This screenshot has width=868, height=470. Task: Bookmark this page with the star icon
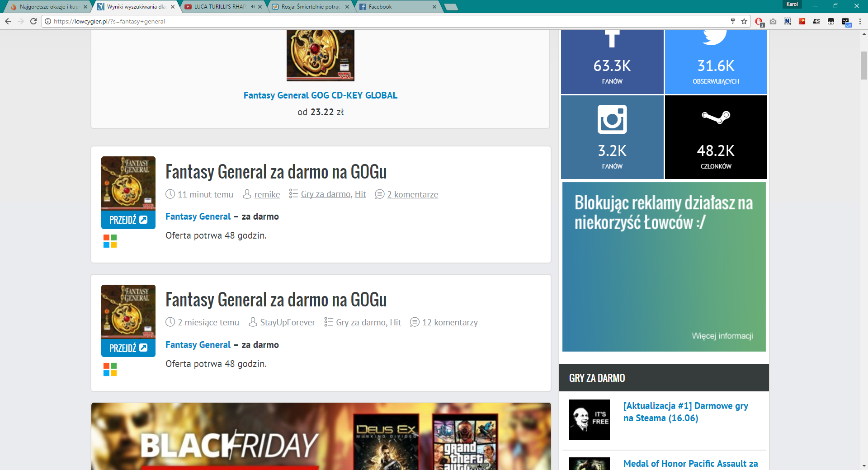point(744,21)
